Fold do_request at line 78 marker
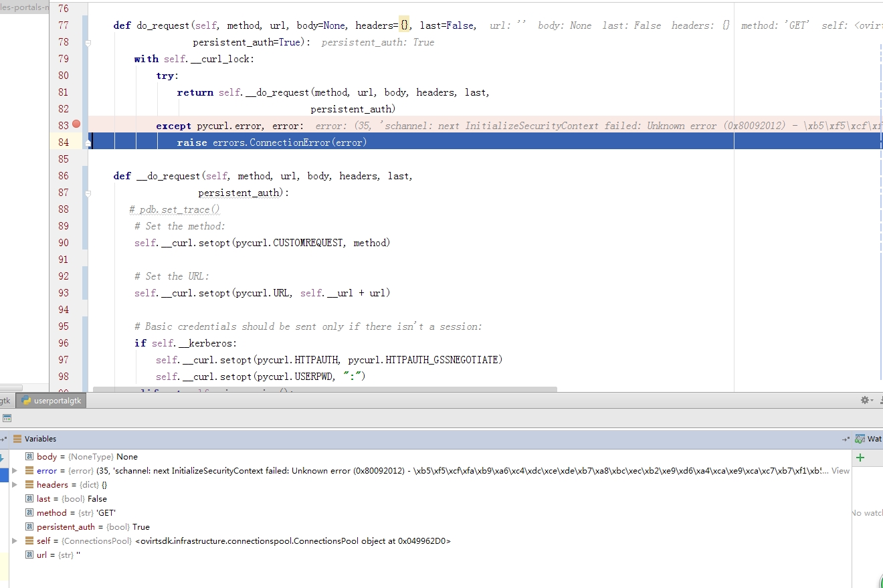 point(88,42)
